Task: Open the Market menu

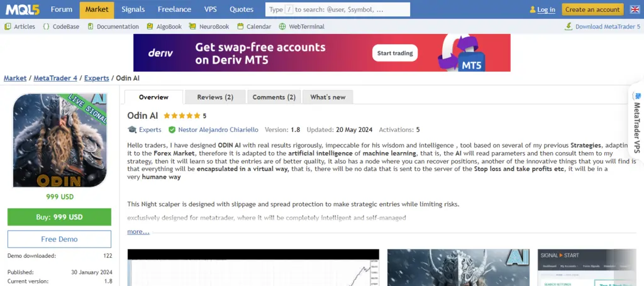Action: coord(97,9)
